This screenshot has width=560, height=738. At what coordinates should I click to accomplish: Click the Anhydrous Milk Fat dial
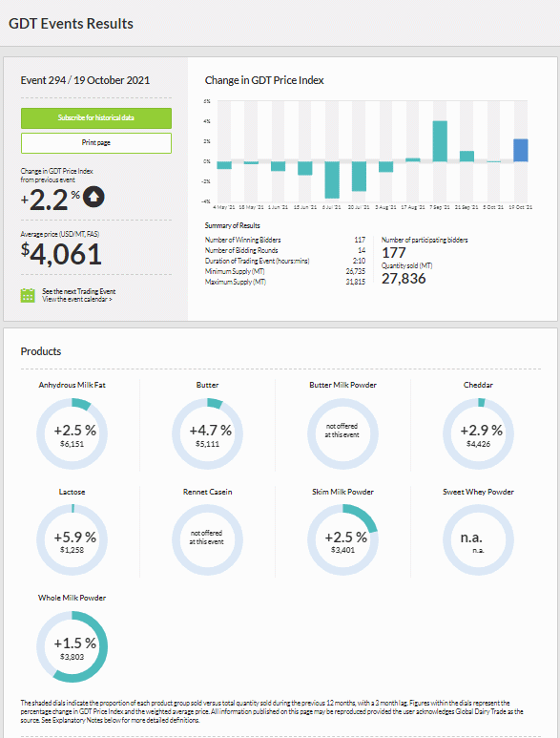[72, 433]
